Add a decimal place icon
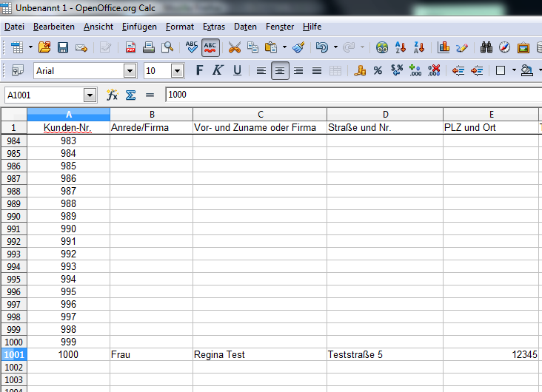The height and width of the screenshot is (392, 542). click(415, 70)
